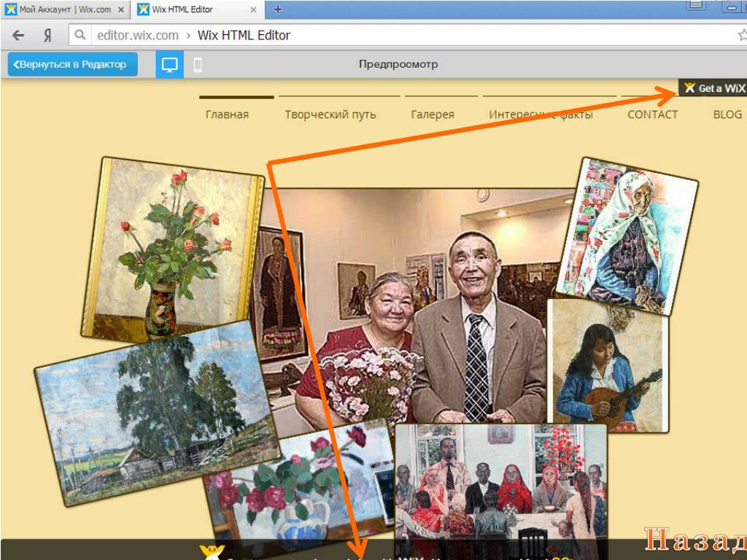Viewport: 747px width, 560px height.
Task: Click the search magnifier in address bar
Action: (80, 35)
